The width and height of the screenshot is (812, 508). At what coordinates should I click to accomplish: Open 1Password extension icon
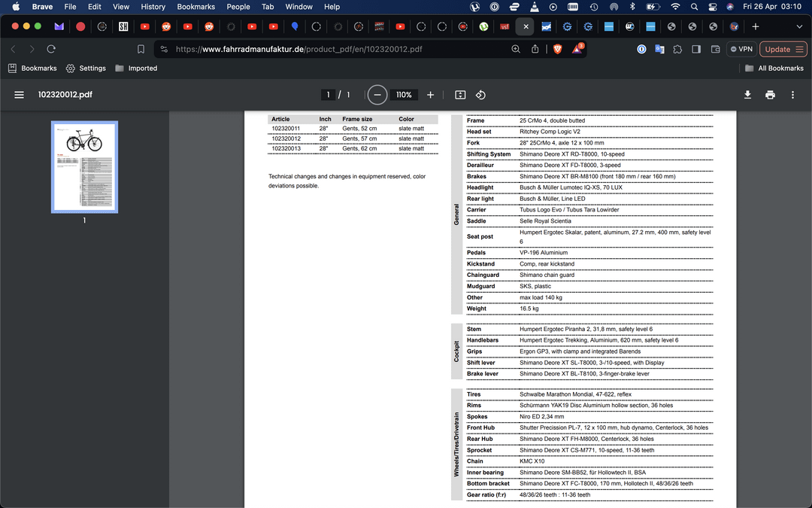(641, 49)
